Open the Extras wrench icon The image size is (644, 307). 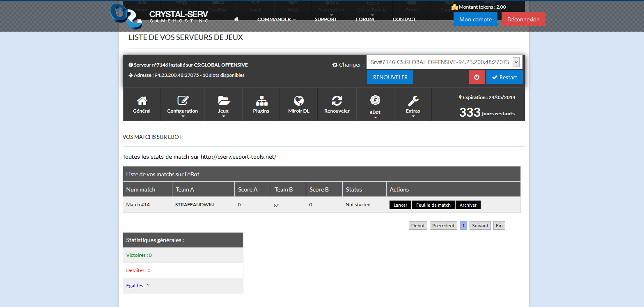click(x=413, y=101)
